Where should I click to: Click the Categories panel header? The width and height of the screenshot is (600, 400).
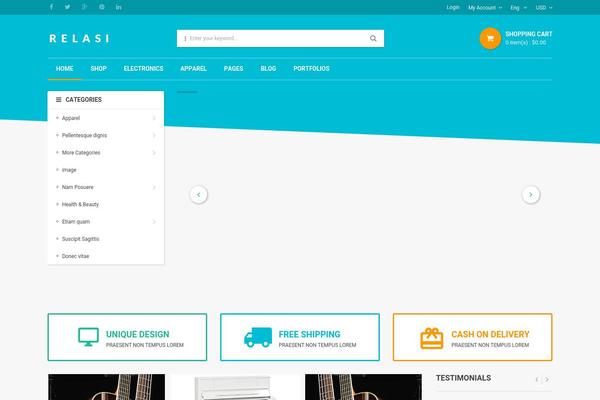(106, 100)
